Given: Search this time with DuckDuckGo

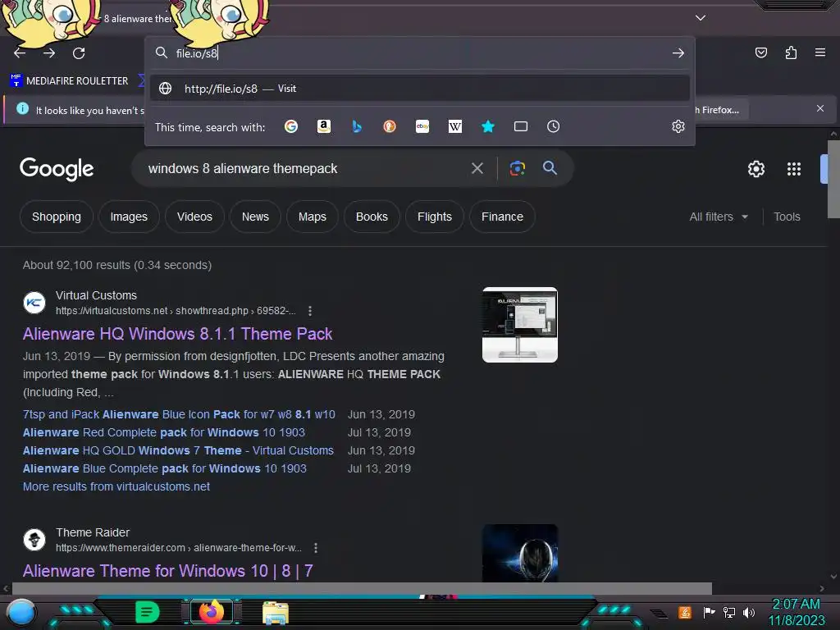Looking at the screenshot, I should [x=390, y=126].
